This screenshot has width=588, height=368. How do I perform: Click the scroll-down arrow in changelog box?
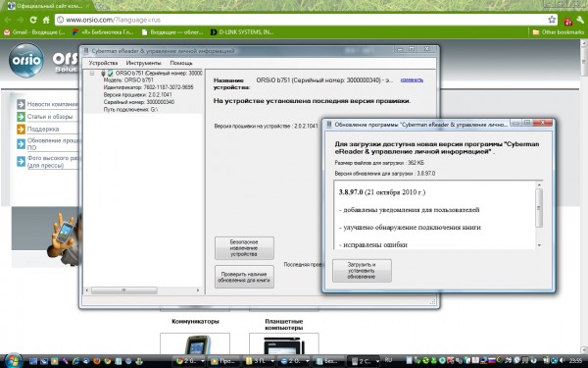(x=539, y=245)
